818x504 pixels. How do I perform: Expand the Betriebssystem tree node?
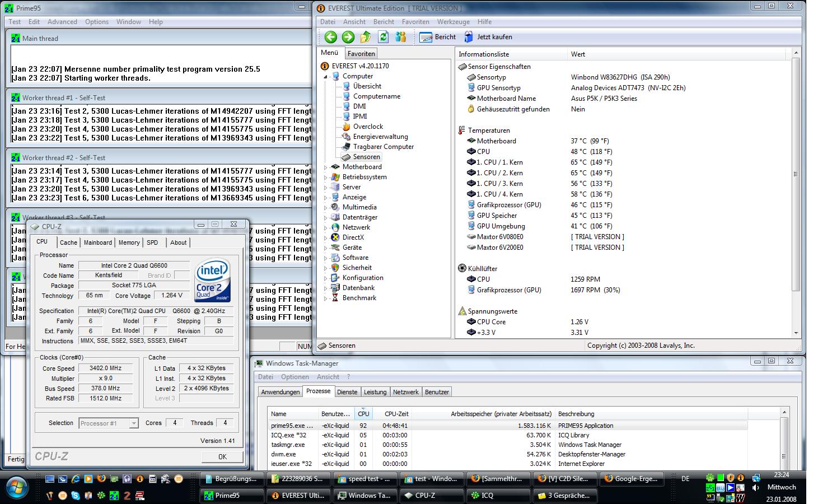(325, 177)
